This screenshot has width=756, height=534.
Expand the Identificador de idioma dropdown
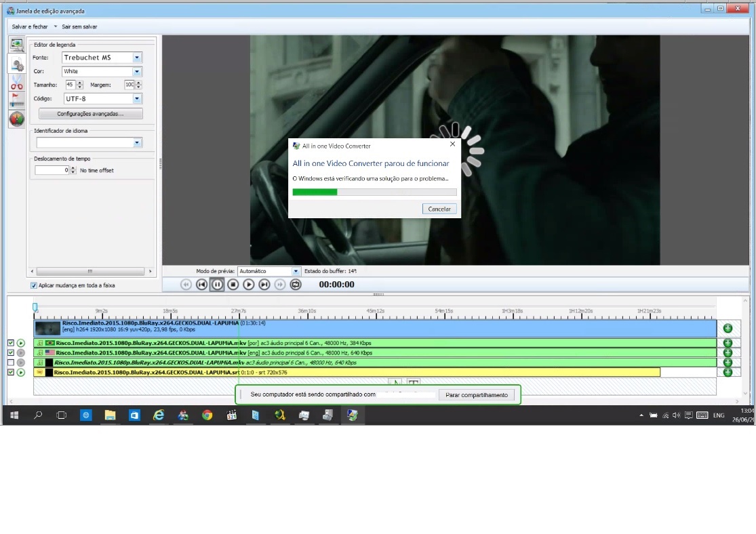137,143
